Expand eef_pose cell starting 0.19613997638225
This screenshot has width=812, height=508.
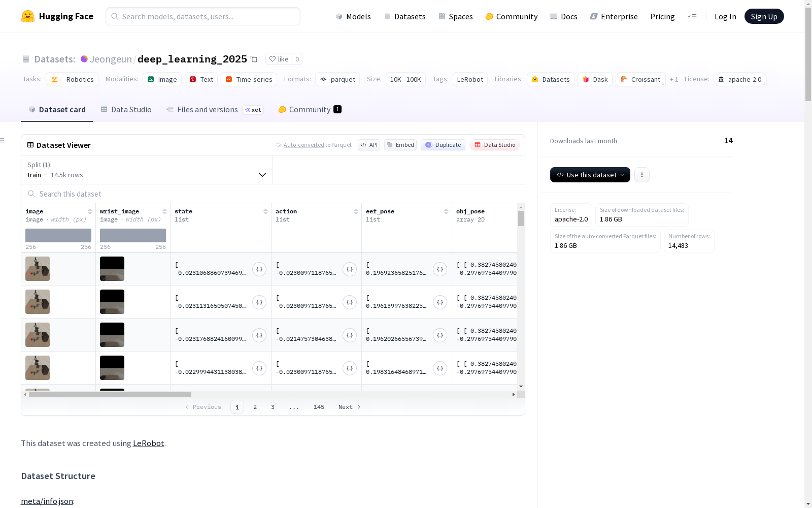pos(440,302)
